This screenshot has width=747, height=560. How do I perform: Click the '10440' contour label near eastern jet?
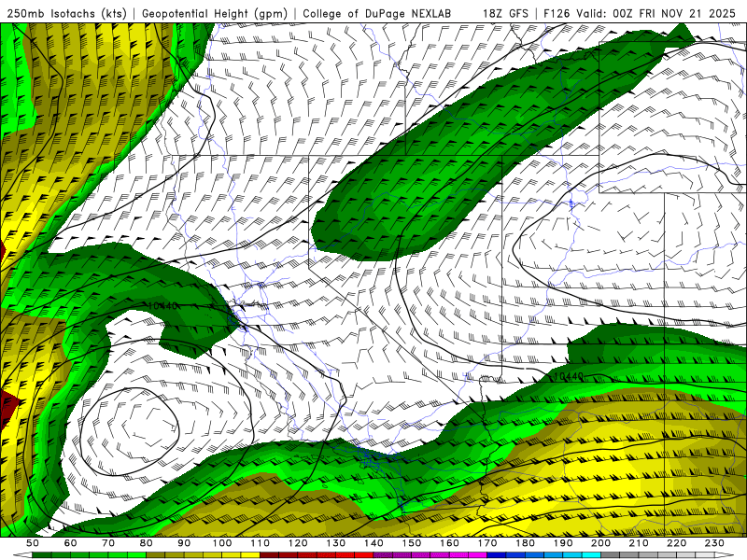[569, 376]
